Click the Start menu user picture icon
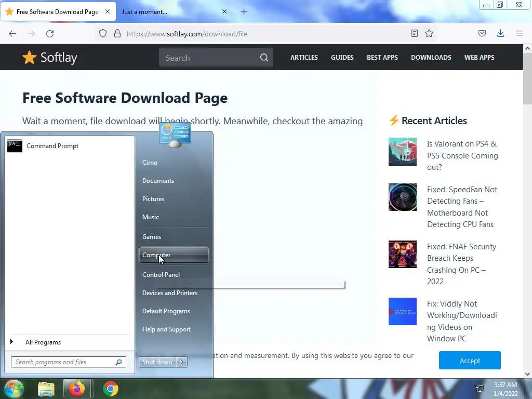Viewport: 532px width, 399px height. (175, 135)
